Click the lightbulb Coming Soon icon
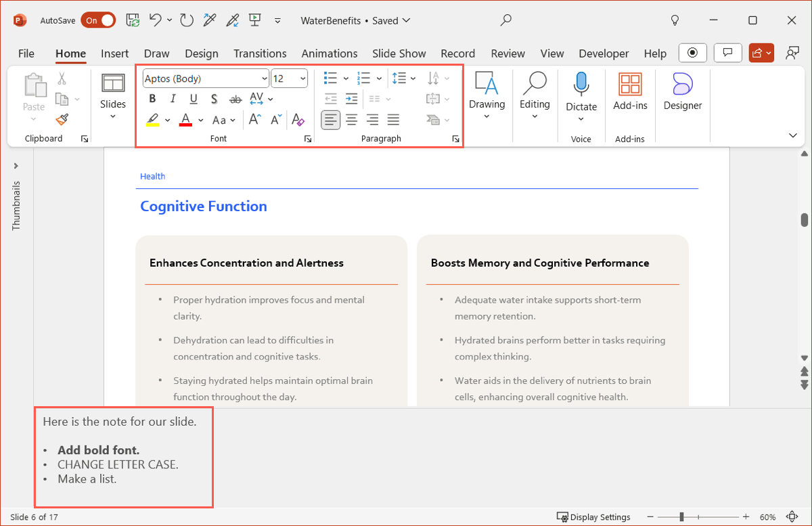Viewport: 812px width, 526px height. pyautogui.click(x=675, y=20)
